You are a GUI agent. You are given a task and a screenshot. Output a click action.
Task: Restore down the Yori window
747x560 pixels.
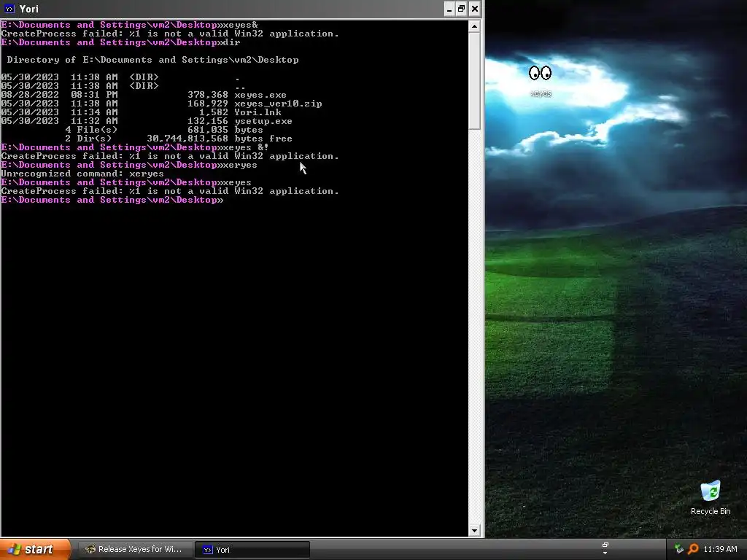tap(461, 9)
